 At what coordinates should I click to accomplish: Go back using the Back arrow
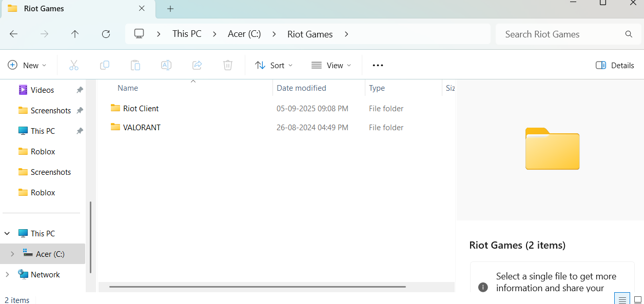pyautogui.click(x=14, y=34)
